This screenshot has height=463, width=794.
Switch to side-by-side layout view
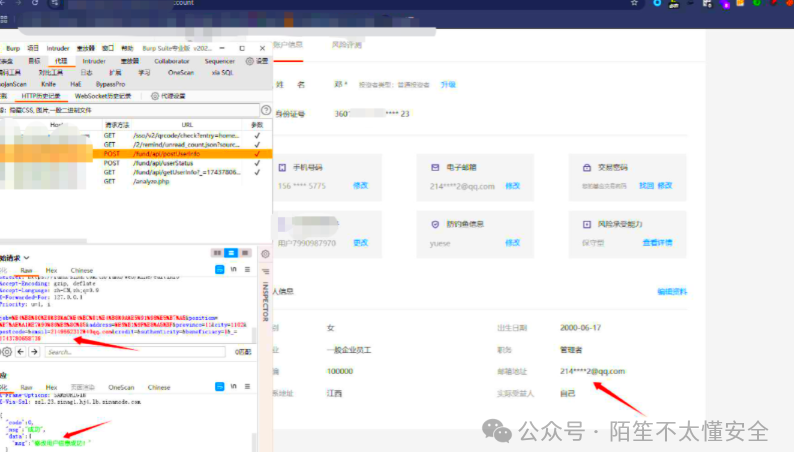217,253
